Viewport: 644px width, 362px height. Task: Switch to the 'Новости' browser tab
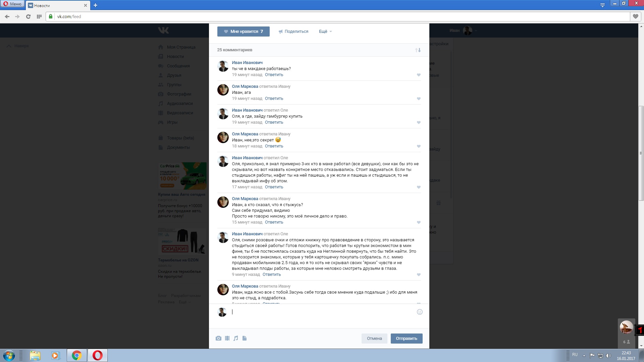58,5
